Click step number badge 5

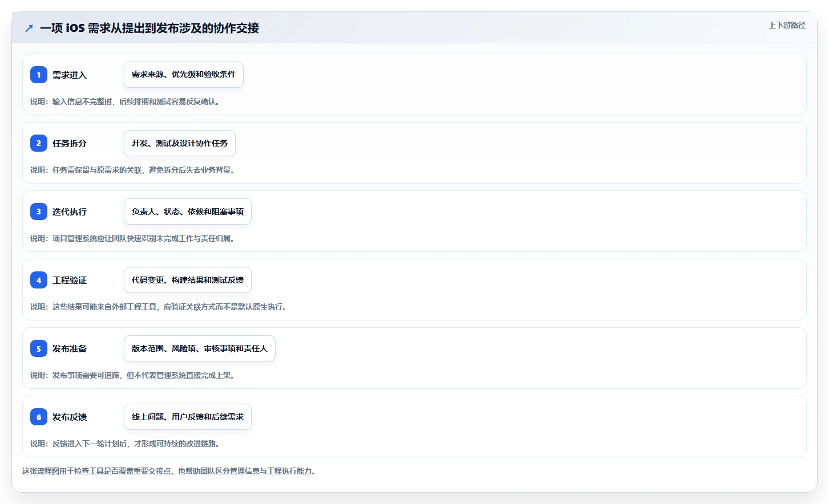(x=39, y=348)
